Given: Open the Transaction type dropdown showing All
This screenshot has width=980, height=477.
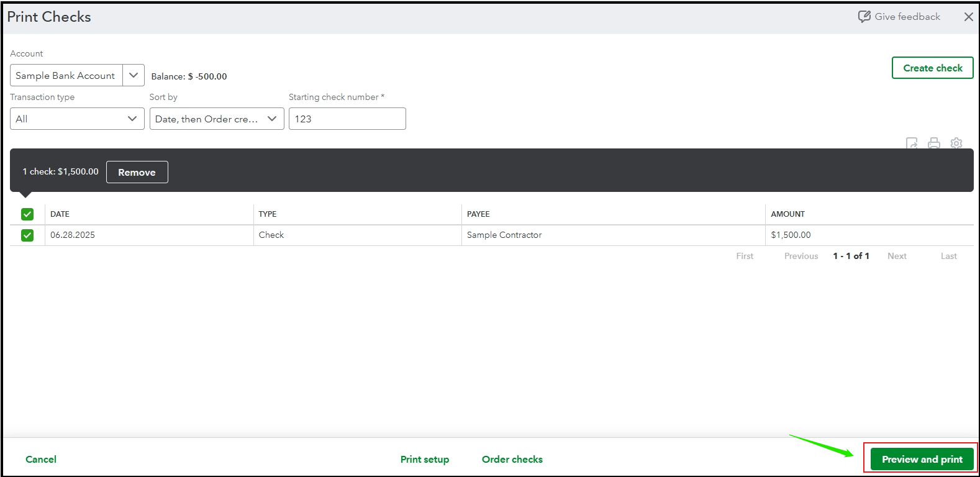Looking at the screenshot, I should 77,119.
